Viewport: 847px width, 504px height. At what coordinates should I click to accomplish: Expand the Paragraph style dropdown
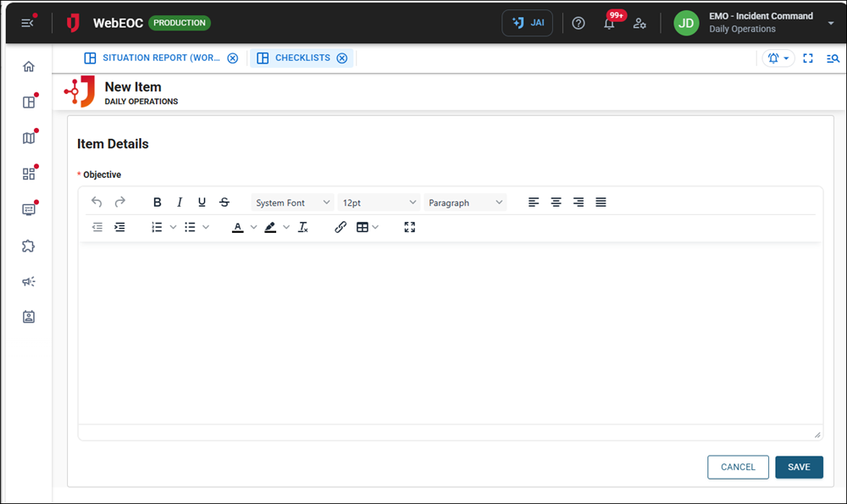[x=465, y=203]
